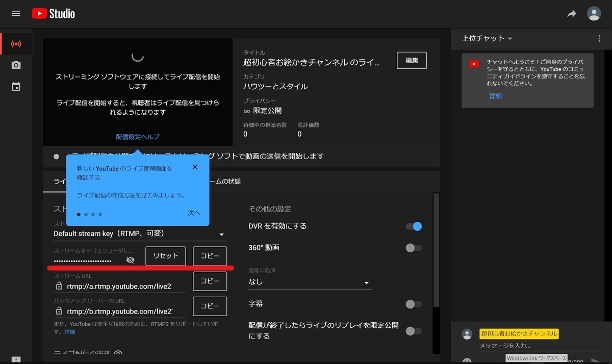
Task: Open the account avatar menu
Action: point(594,14)
